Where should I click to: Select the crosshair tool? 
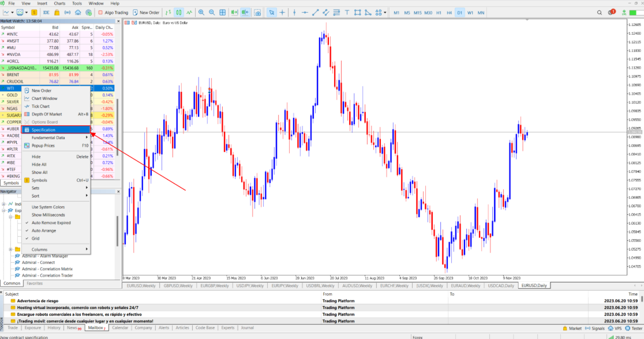pyautogui.click(x=282, y=13)
